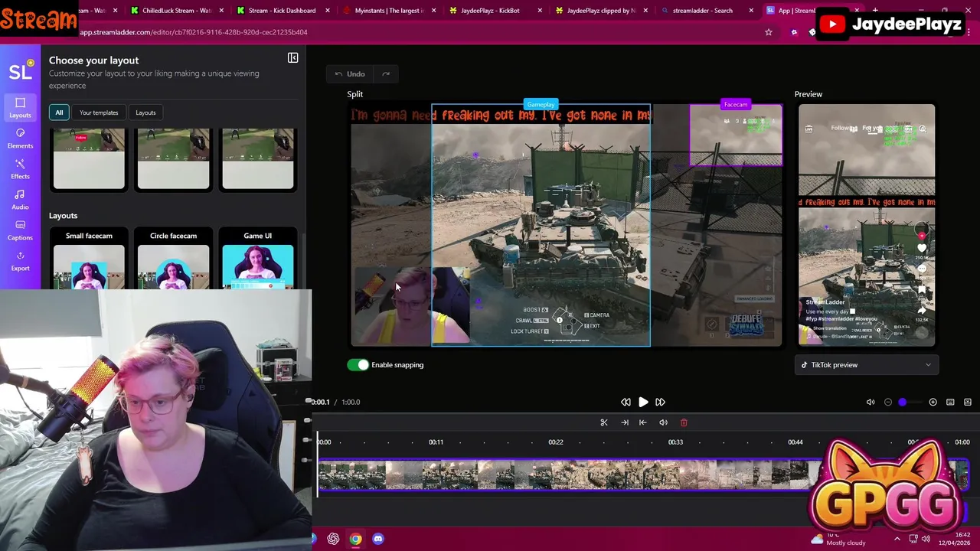Play the video preview
Image resolution: width=980 pixels, height=551 pixels.
point(643,402)
